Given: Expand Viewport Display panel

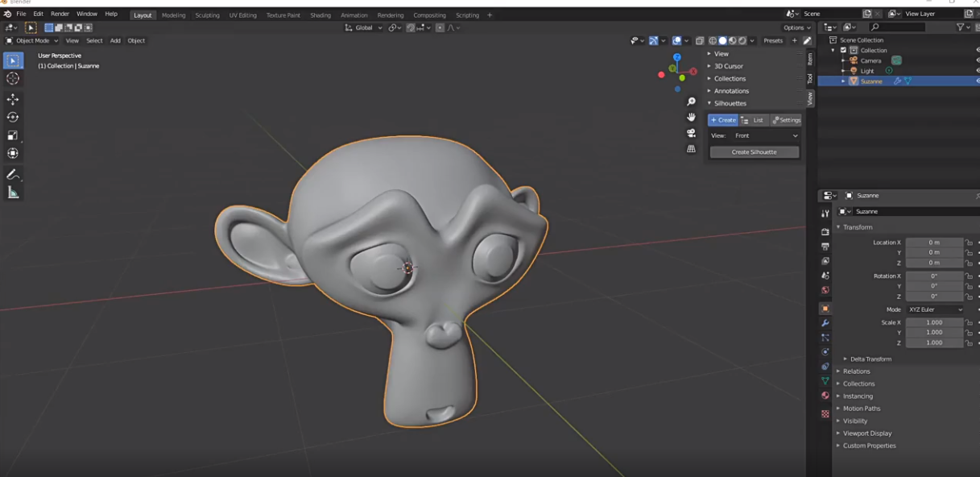Looking at the screenshot, I should coord(866,433).
